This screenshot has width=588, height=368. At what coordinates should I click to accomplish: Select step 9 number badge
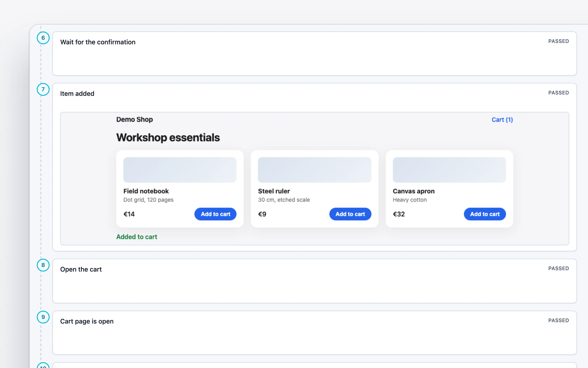pos(43,317)
